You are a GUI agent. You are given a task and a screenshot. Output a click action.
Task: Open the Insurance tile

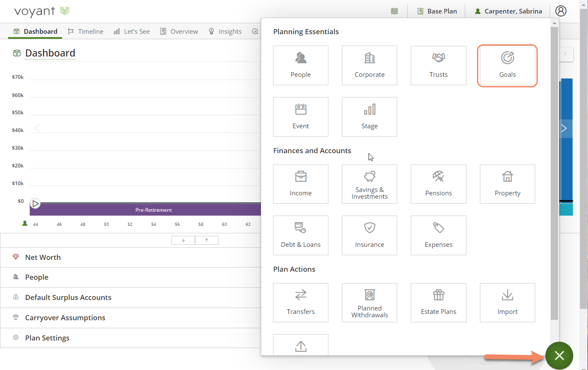369,235
